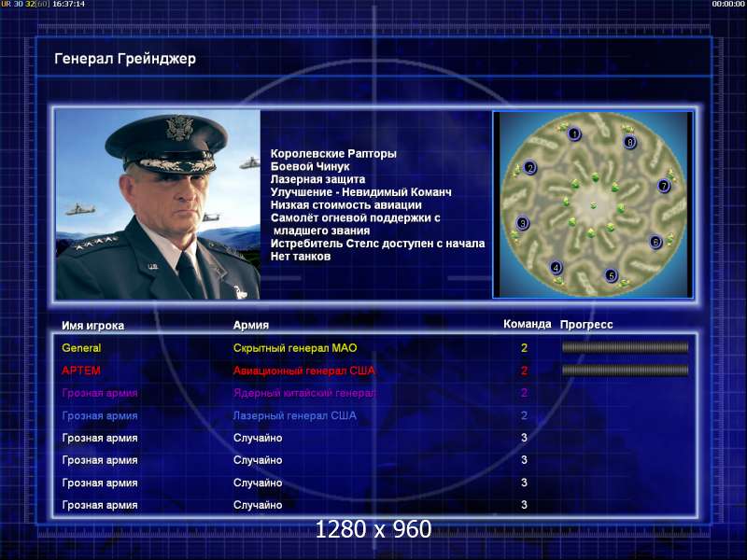Image resolution: width=747 pixels, height=560 pixels.
Task: Click the progress bar in General's row
Action: coord(625,347)
